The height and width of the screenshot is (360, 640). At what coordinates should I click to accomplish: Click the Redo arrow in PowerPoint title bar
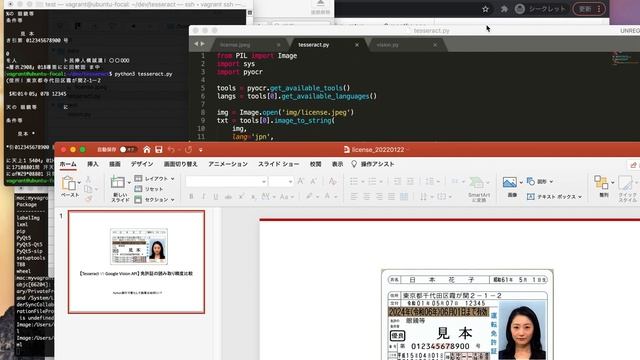(x=188, y=150)
